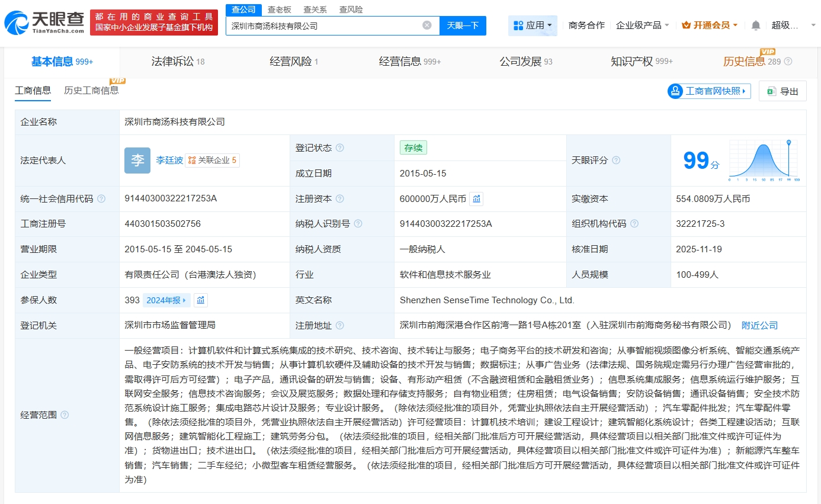Open the notification bell icon

[757, 25]
